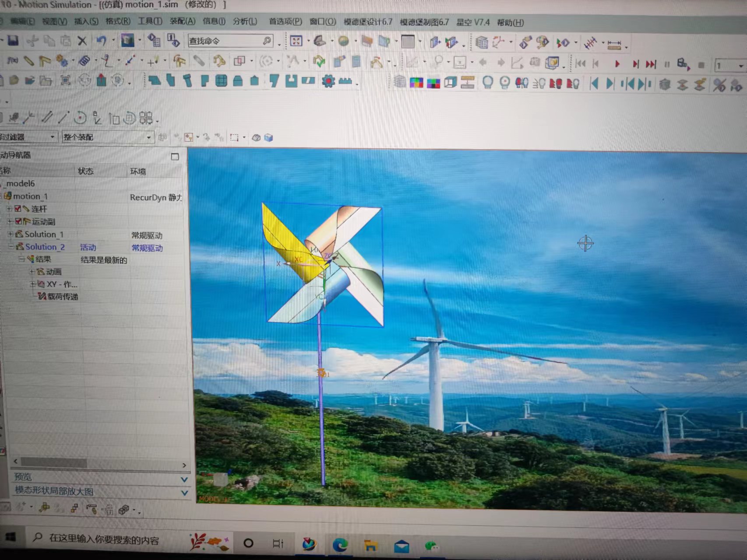Toggle the navigator panel maximize box
This screenshot has height=560, width=747.
tap(175, 157)
